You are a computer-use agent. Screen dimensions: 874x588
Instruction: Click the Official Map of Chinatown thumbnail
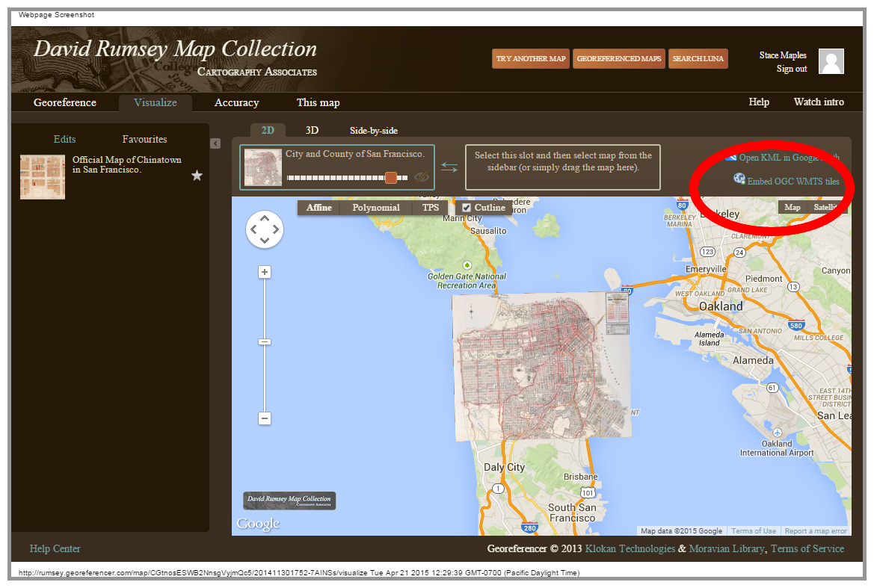pos(43,177)
